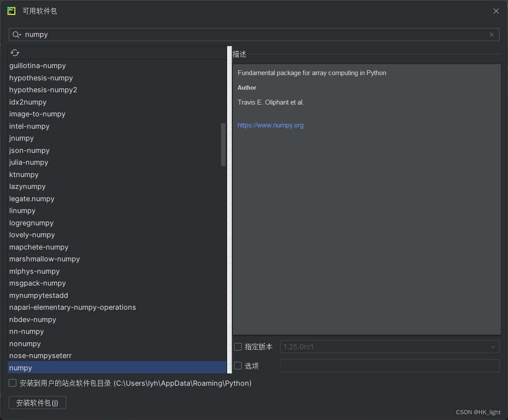Select json-numpy package
The image size is (508, 420).
pos(117,151)
